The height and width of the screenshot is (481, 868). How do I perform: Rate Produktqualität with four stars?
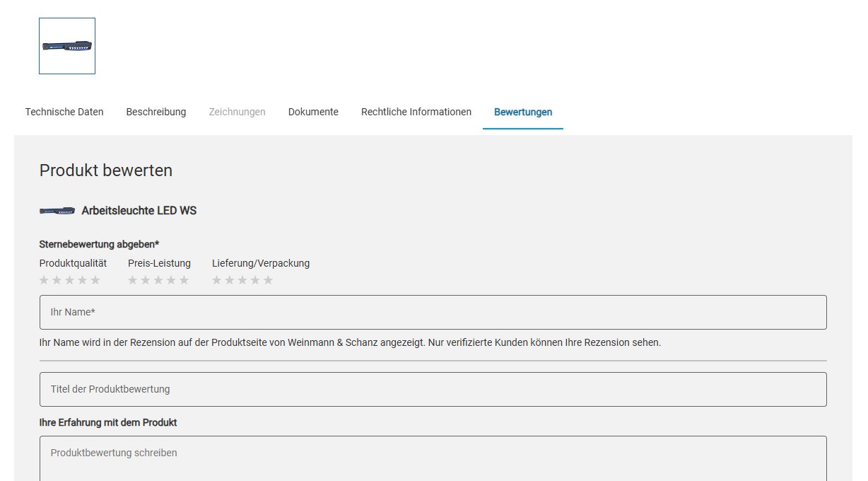83,280
